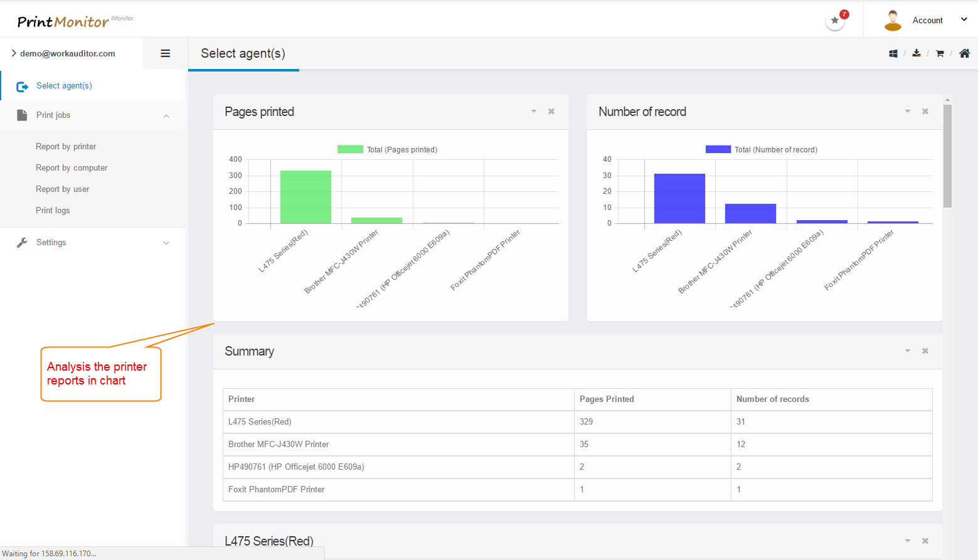Open the starred notifications icon
Screen dimensions: 978x560
click(x=835, y=21)
